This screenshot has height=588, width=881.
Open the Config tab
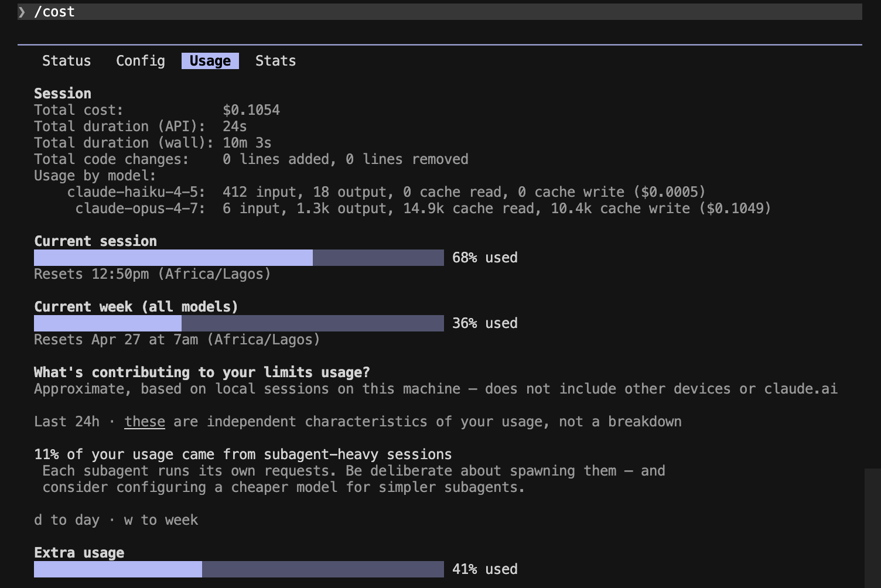[x=141, y=61]
